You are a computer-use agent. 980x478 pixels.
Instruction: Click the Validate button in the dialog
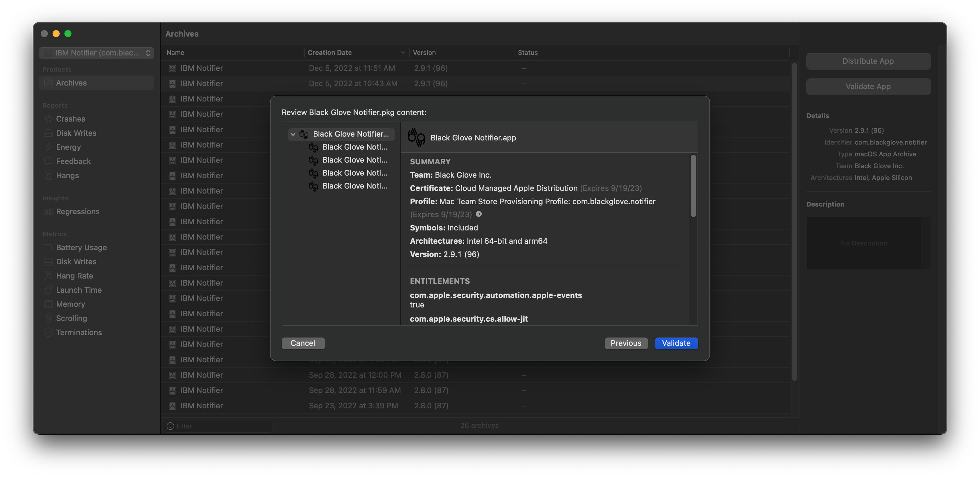click(x=676, y=343)
